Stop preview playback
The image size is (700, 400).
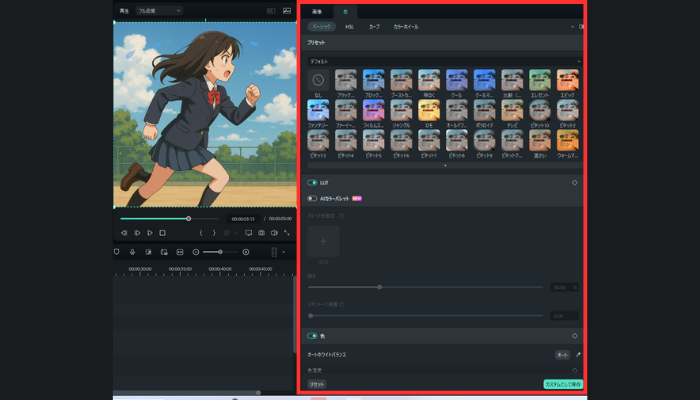(x=162, y=233)
